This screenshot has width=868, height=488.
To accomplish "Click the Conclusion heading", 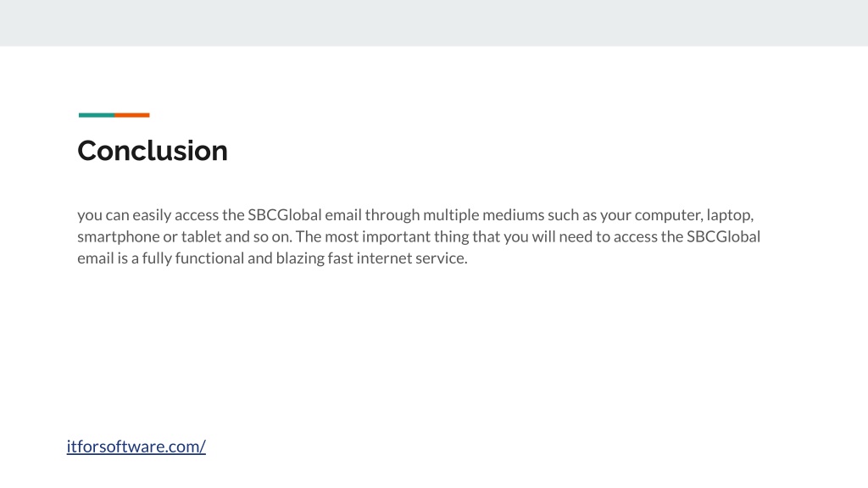I will point(153,151).
